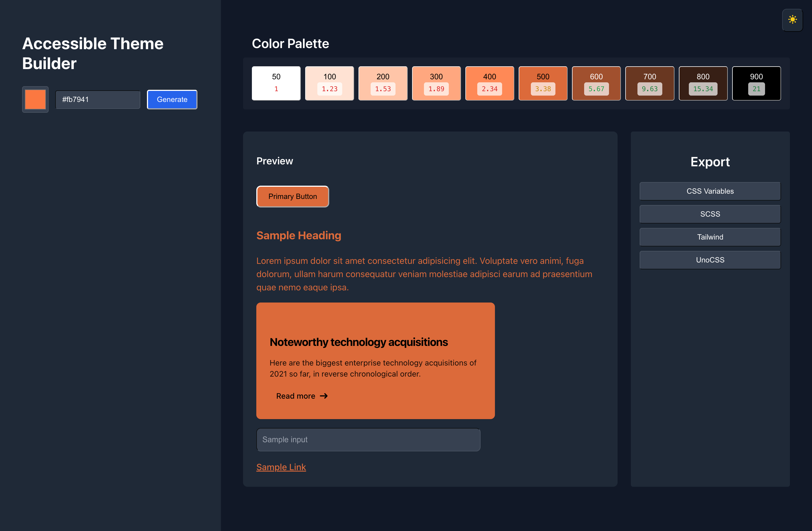
Task: Click the arrow icon beside Read more
Action: tap(324, 396)
